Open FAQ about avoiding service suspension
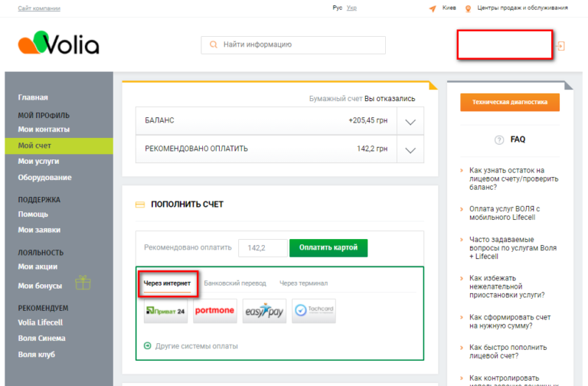The height and width of the screenshot is (386, 588). tap(507, 286)
